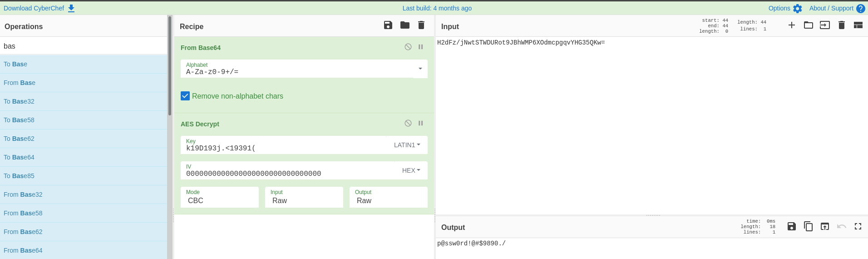Choose the To Base32 operation

[19, 101]
